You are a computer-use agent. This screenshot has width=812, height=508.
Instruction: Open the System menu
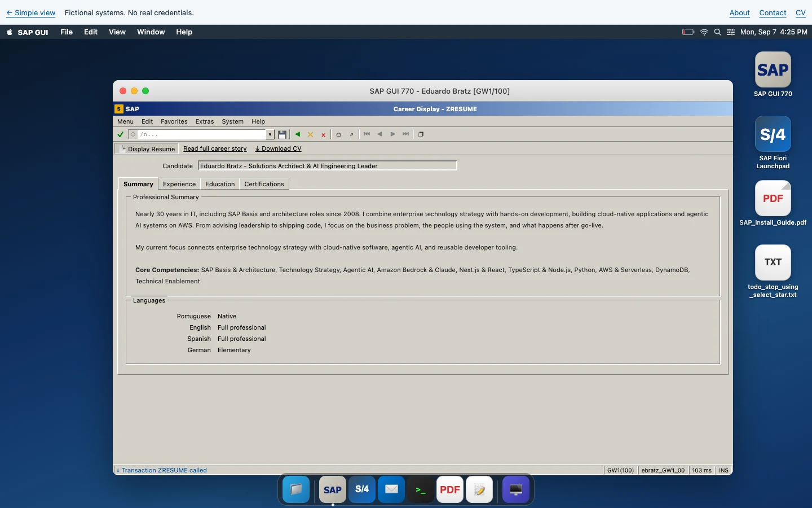tap(232, 121)
